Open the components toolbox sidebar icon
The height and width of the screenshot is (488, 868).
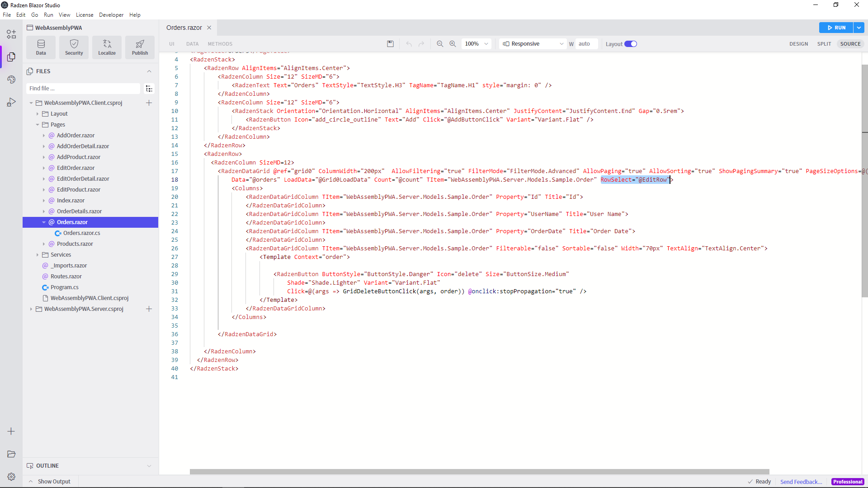[11, 34]
